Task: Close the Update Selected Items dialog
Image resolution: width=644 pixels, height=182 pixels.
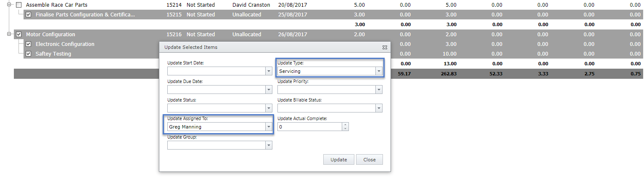Action: click(369, 160)
